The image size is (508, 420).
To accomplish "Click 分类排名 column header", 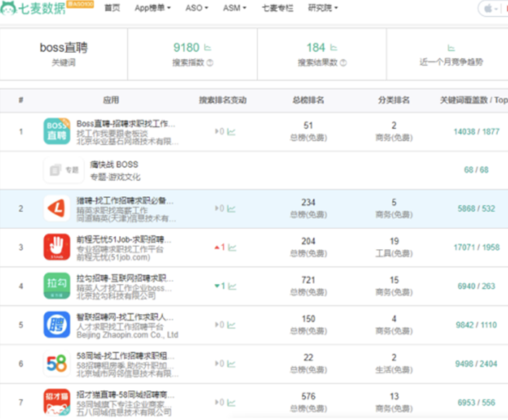I will (394, 100).
